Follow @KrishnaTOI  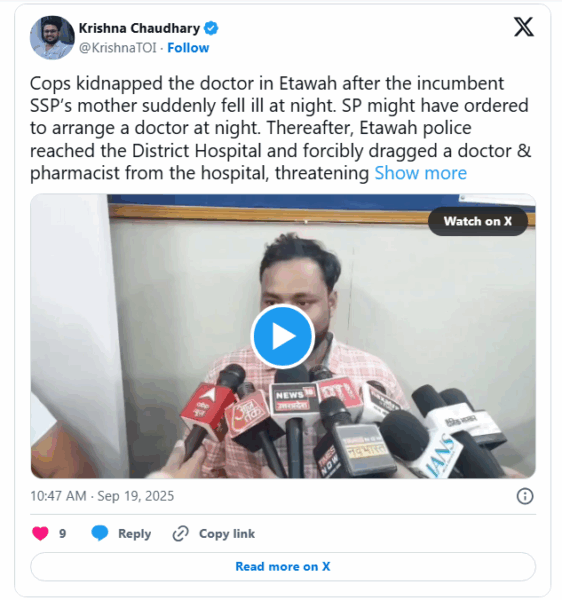coord(188,48)
